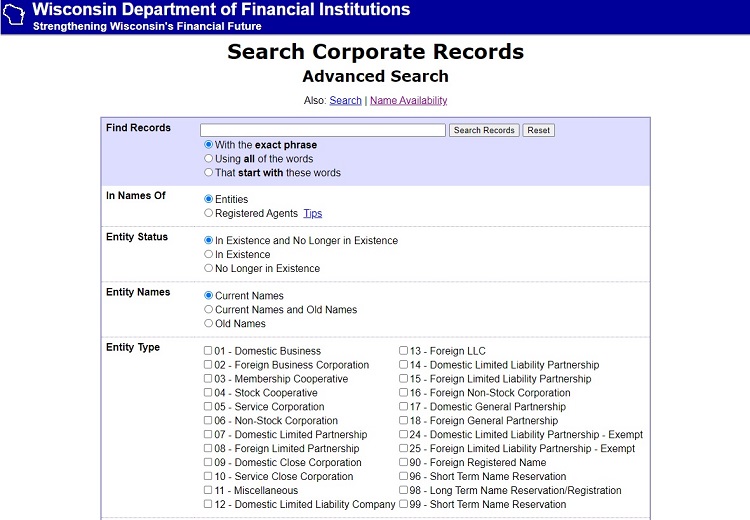Select the plain 'In Existence' status option

coord(209,254)
